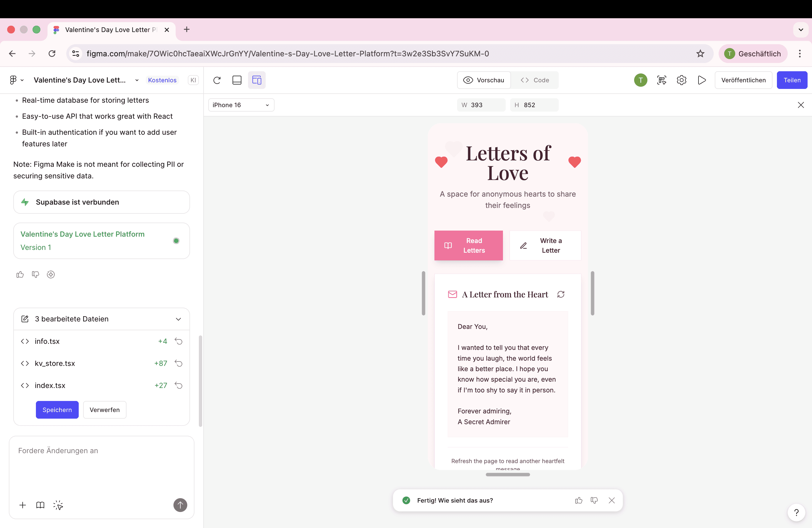Screen dimensions: 812x528
Task: Click the Veröffentlichen button
Action: click(x=743, y=80)
